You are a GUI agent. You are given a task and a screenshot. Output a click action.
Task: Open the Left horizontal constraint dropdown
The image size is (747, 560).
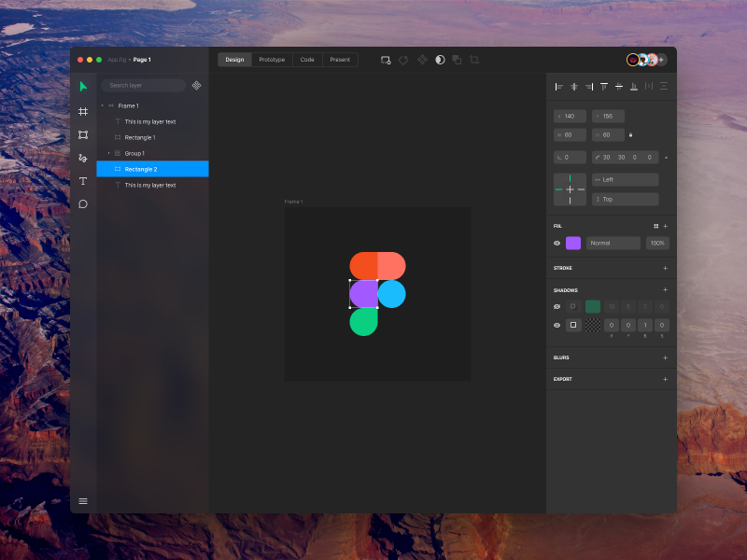coord(625,179)
